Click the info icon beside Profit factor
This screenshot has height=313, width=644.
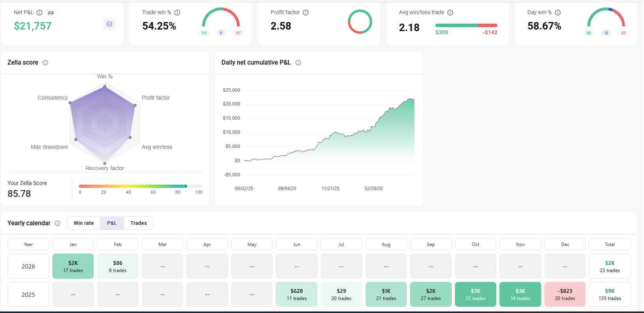tap(306, 13)
